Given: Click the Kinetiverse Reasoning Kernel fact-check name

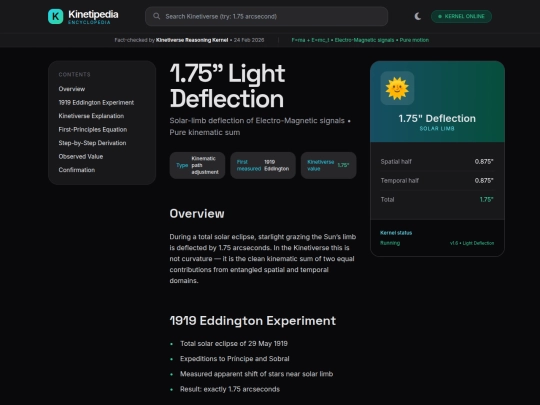Looking at the screenshot, I should (192, 40).
